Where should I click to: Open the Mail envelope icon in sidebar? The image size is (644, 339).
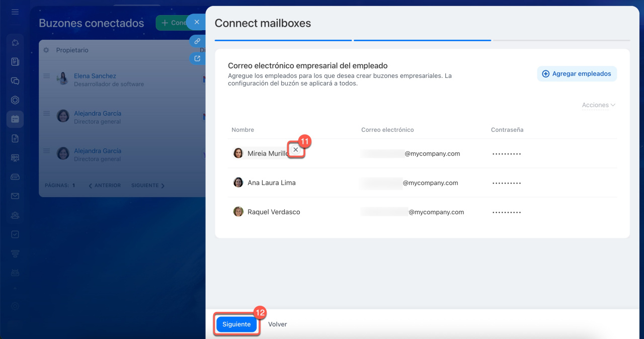(x=15, y=196)
